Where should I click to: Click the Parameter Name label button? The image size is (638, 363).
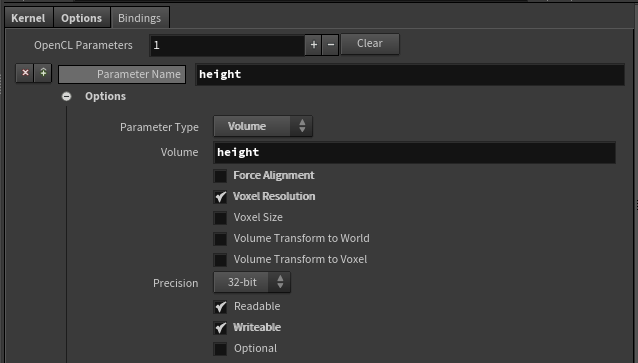[x=122, y=74]
